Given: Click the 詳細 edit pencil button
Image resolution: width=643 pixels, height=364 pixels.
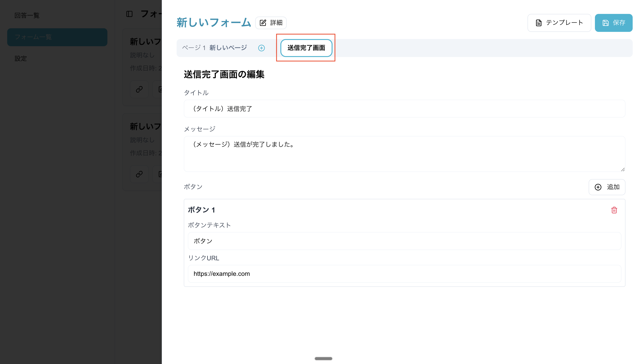Looking at the screenshot, I should click(x=271, y=23).
